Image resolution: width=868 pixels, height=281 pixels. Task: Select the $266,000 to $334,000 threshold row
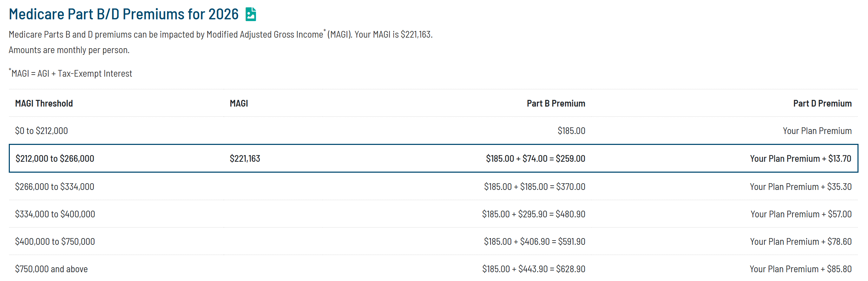pos(433,186)
